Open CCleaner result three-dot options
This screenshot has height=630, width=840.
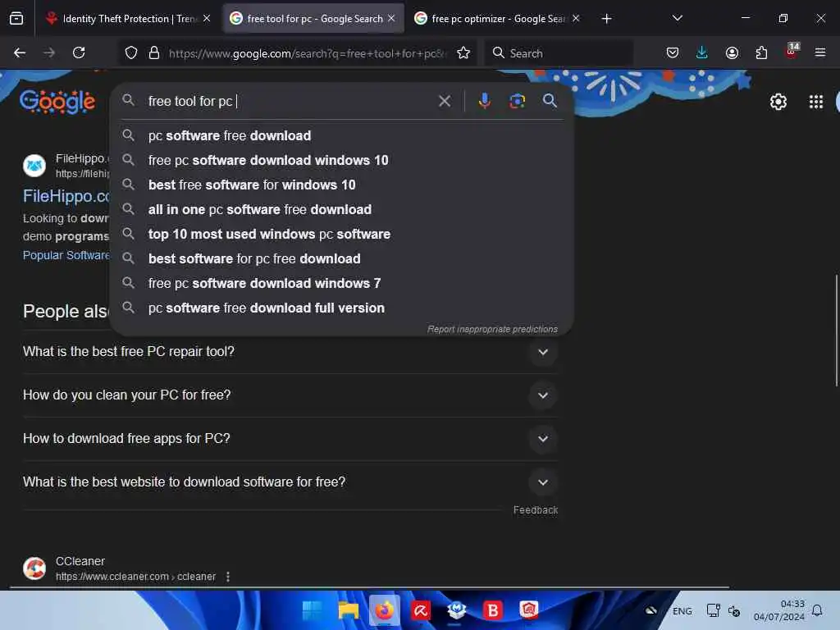(228, 577)
